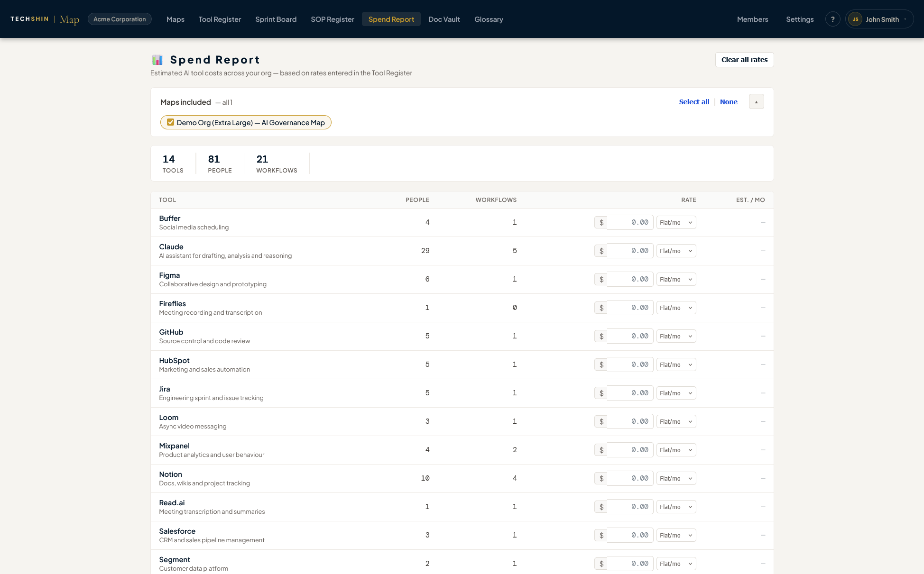Focus the Mixpanel rate amount field
Viewport: 924px width, 574px height.
click(630, 450)
